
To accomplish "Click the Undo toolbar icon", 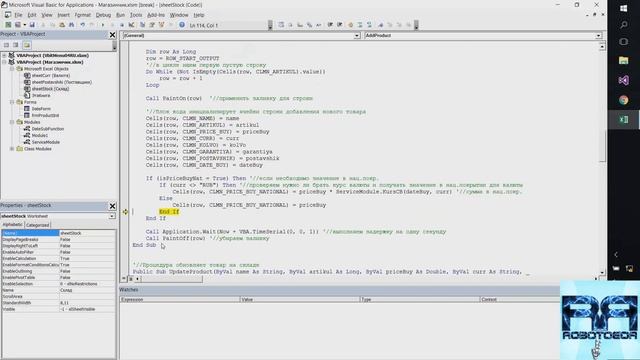I will coord(82,25).
